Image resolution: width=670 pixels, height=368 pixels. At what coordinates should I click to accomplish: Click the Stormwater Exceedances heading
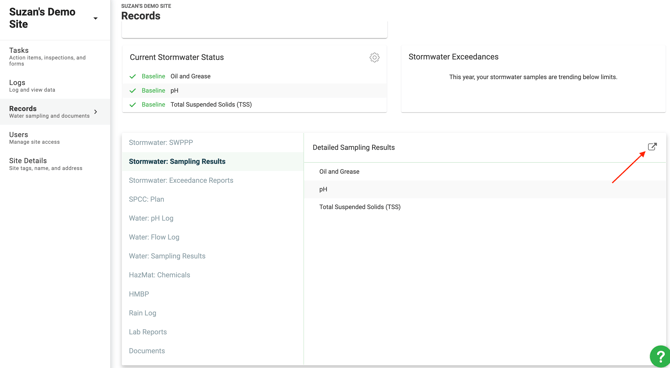[453, 57]
